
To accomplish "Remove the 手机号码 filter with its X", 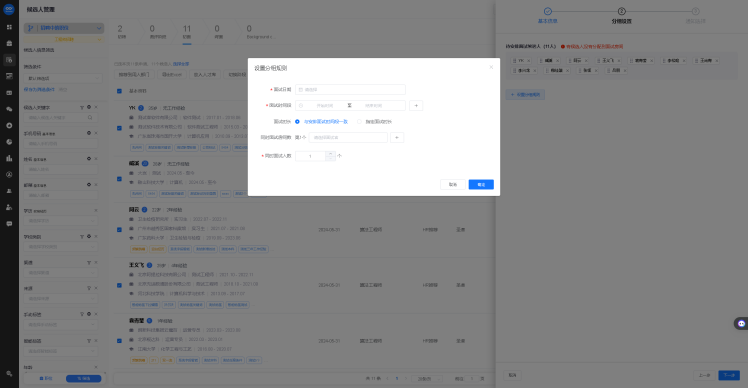I will [x=96, y=133].
